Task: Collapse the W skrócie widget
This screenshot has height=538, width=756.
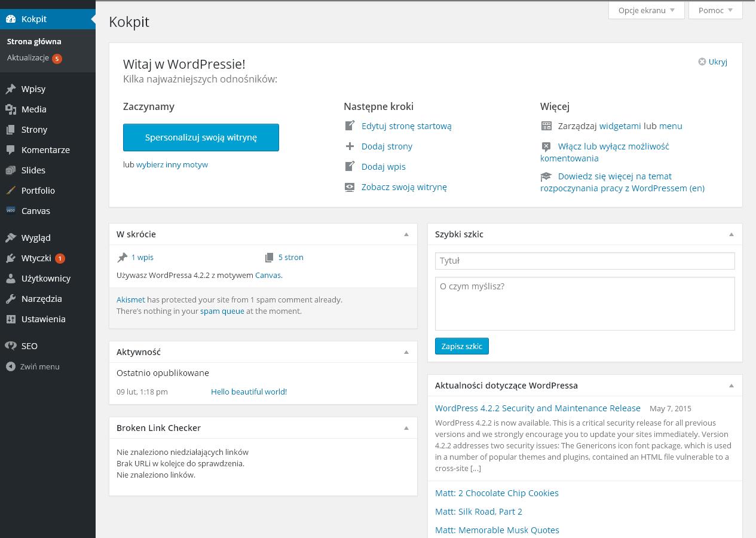Action: [406, 234]
